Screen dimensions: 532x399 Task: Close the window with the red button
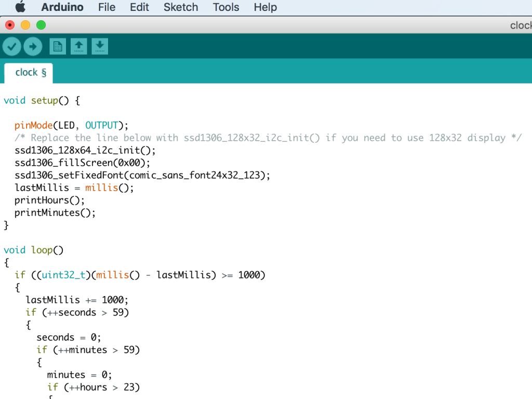10,25
